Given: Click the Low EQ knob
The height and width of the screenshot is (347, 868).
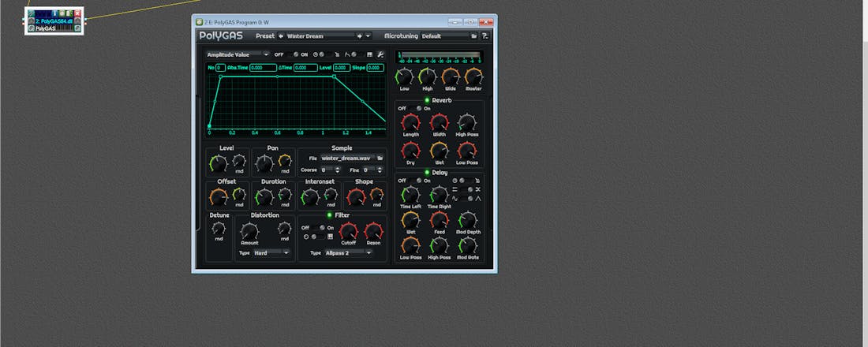Looking at the screenshot, I should tap(405, 76).
